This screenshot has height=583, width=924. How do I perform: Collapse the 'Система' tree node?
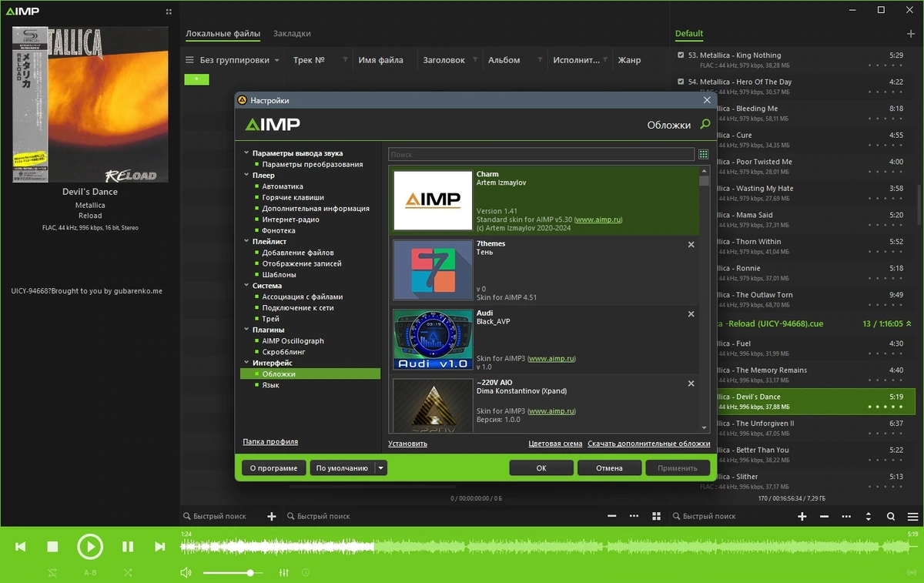(246, 286)
